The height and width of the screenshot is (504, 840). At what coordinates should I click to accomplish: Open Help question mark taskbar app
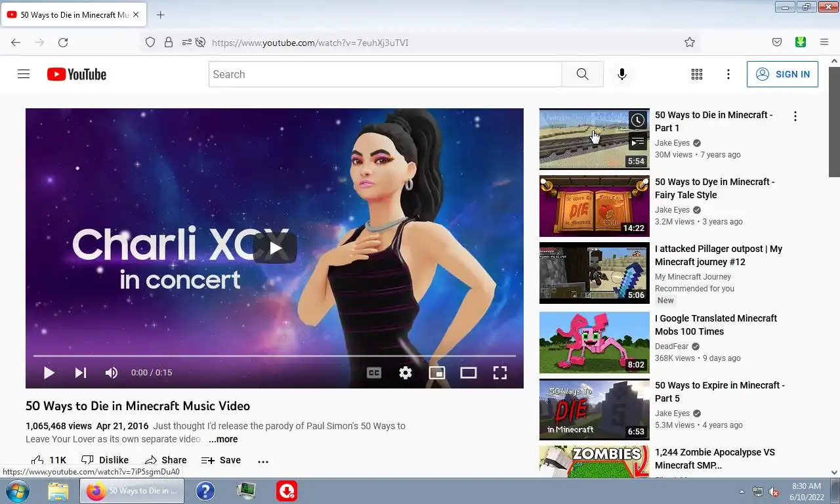(x=205, y=491)
